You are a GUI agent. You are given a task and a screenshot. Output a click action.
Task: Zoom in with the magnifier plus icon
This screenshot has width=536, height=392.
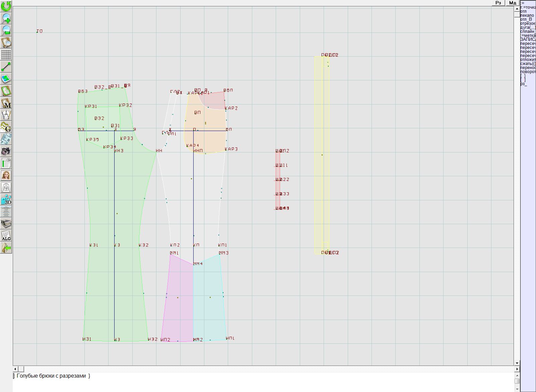click(x=6, y=18)
